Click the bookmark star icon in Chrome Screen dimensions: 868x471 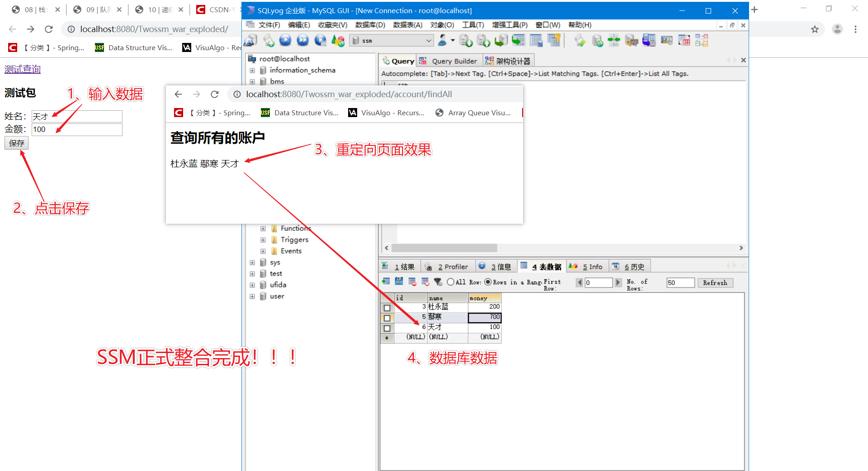point(815,29)
